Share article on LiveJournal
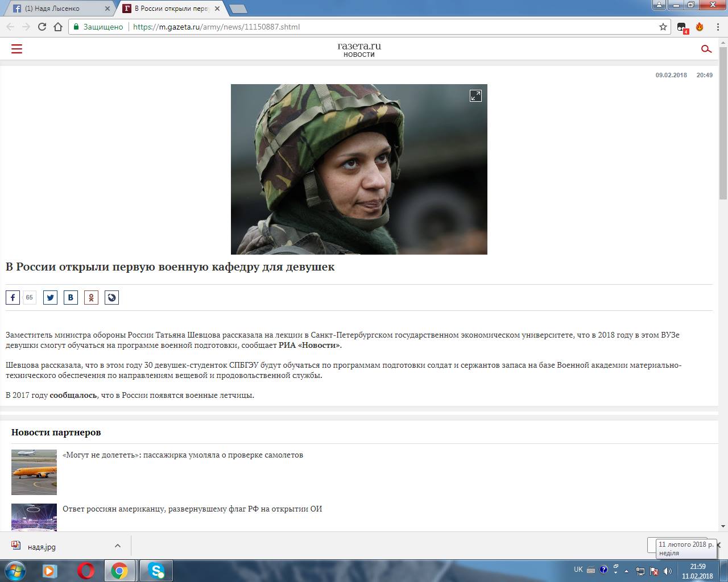This screenshot has width=728, height=582. pos(111,297)
